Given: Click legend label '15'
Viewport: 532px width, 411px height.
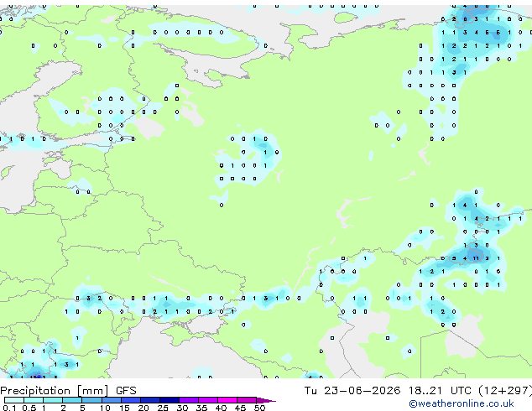Looking at the screenshot, I should tap(124, 408).
